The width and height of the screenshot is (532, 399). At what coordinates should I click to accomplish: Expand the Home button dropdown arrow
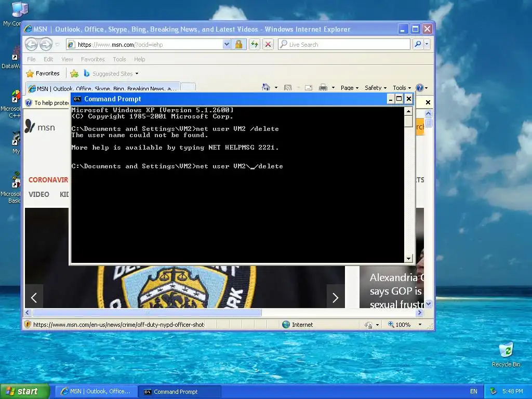click(x=276, y=87)
